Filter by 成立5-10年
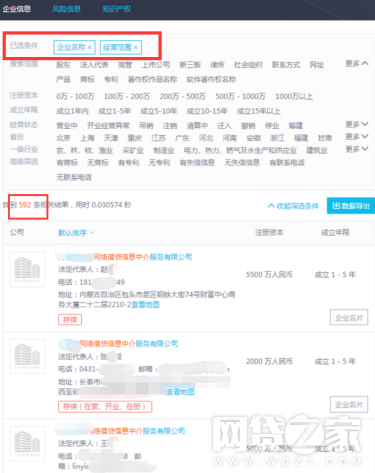 tap(158, 111)
